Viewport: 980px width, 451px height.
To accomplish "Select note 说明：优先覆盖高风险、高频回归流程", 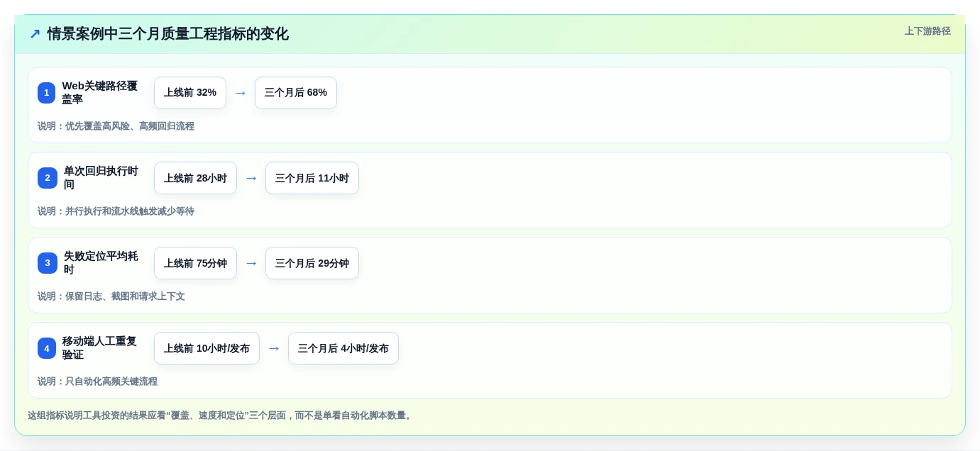I will [x=116, y=126].
